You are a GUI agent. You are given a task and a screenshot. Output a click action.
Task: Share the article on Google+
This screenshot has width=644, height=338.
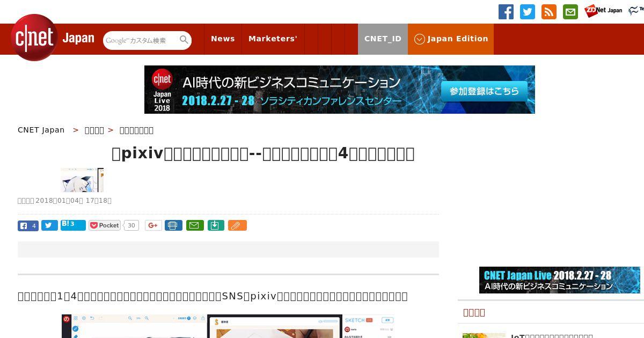[153, 225]
